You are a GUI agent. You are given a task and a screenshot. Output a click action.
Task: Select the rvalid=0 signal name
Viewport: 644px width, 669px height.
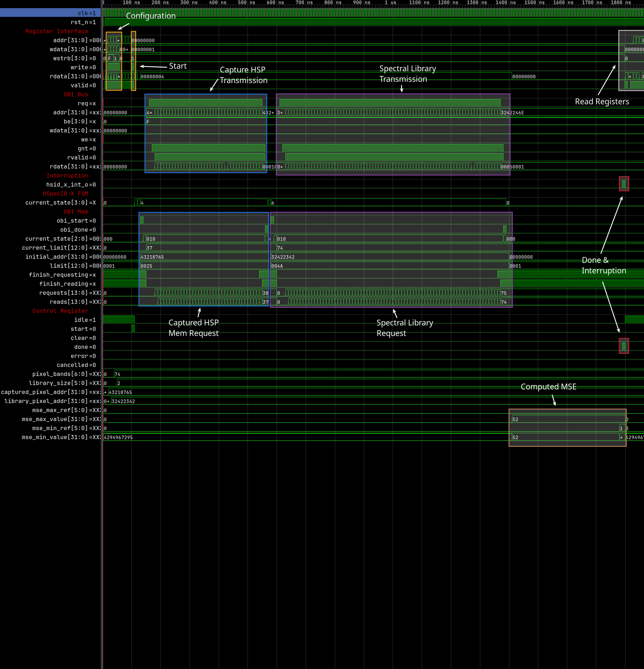tap(81, 157)
